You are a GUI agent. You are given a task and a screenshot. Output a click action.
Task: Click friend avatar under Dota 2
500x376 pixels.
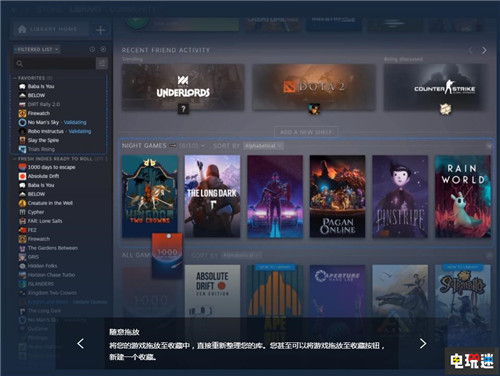coord(314,109)
